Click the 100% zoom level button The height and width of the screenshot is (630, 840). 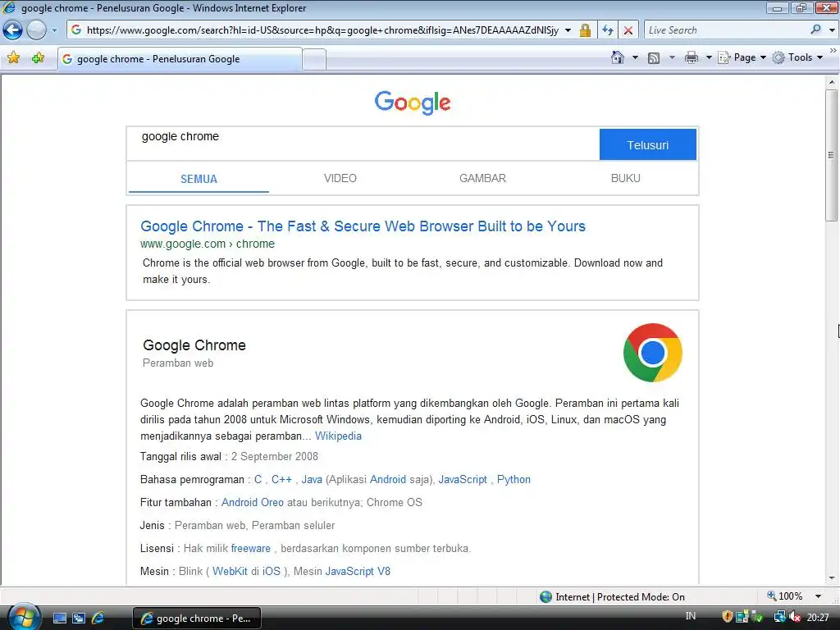tap(785, 596)
